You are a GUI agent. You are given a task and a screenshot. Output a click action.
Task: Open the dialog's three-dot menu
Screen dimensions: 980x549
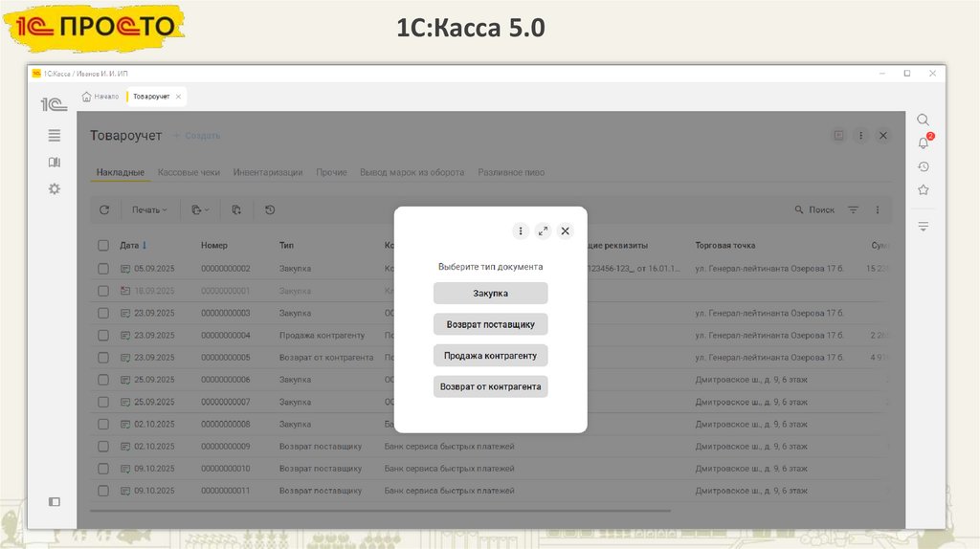[x=521, y=231]
